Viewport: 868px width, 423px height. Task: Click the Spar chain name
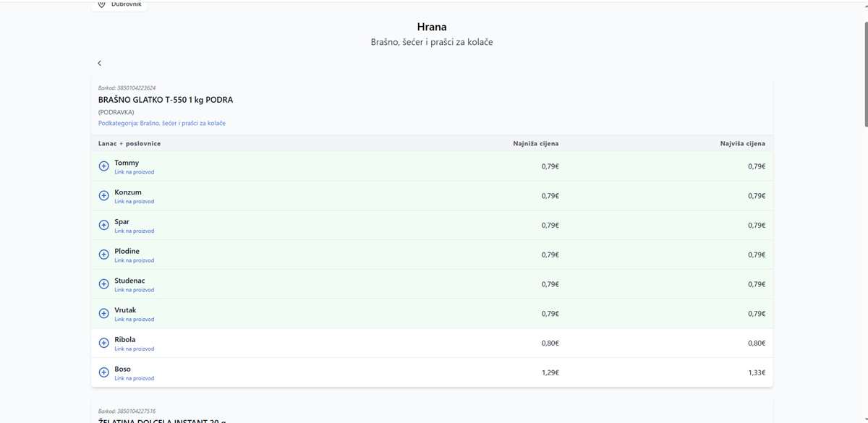click(x=122, y=222)
